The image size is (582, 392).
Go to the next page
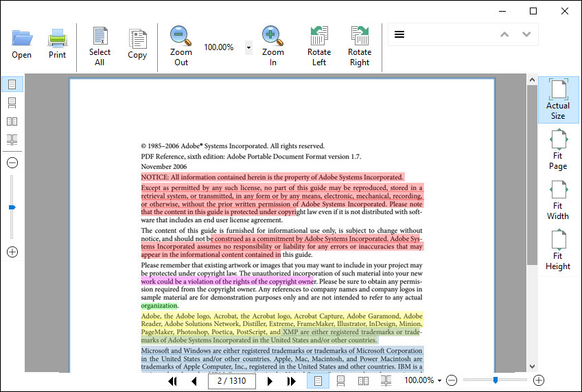270,381
